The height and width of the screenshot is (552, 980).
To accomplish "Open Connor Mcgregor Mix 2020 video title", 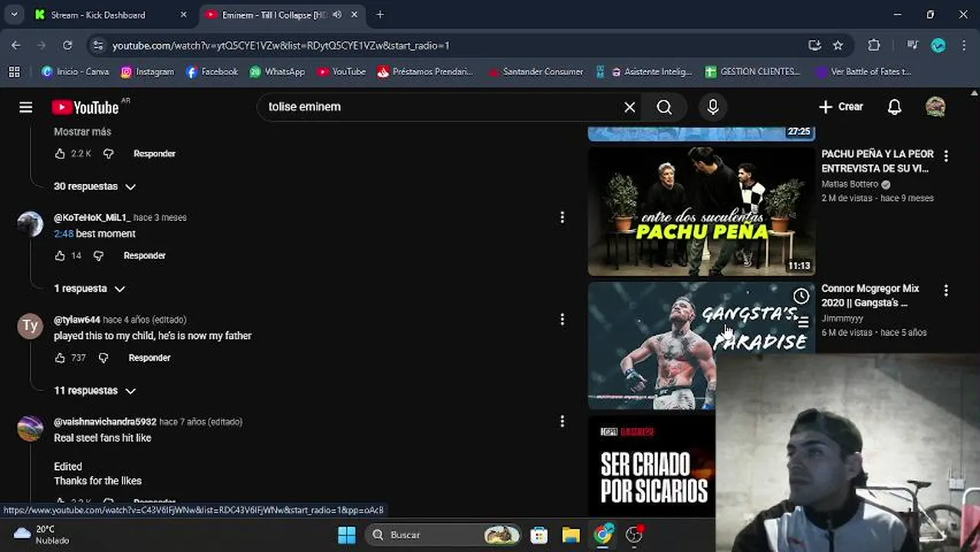I will tap(870, 295).
